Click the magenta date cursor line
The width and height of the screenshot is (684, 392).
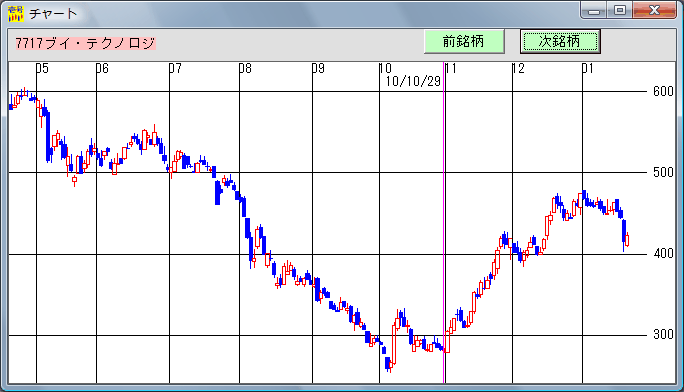click(444, 222)
